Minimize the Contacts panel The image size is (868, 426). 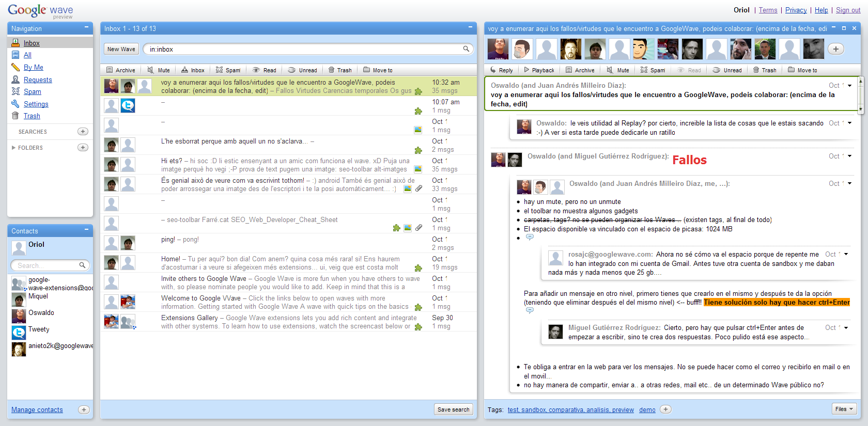(x=86, y=230)
